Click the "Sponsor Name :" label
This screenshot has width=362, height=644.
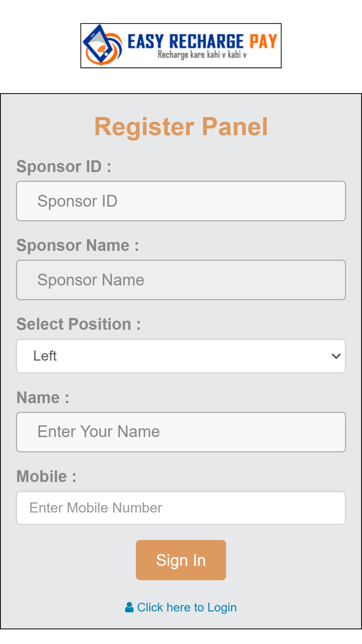[77, 246]
